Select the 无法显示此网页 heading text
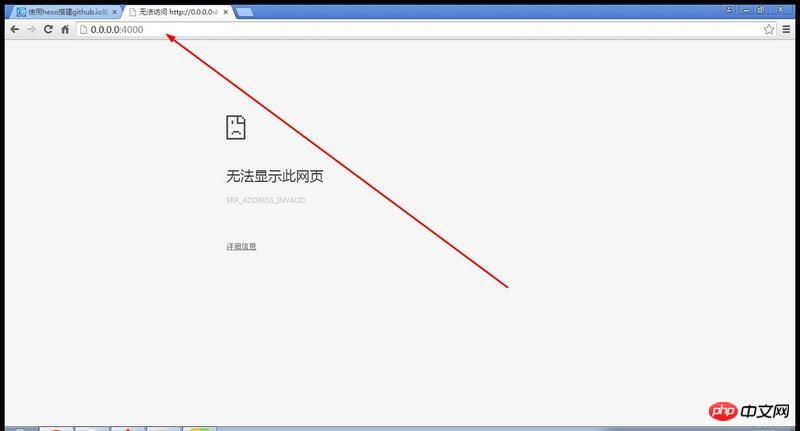Image resolution: width=800 pixels, height=431 pixels. 274,176
